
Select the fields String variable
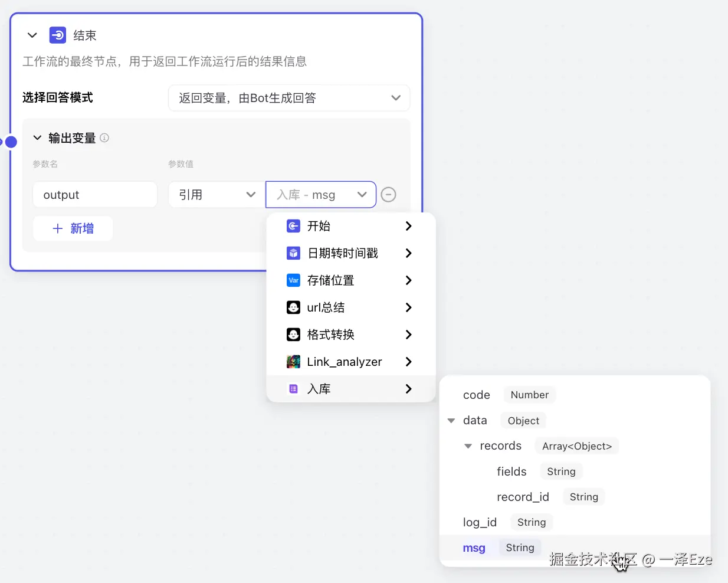tap(575, 471)
